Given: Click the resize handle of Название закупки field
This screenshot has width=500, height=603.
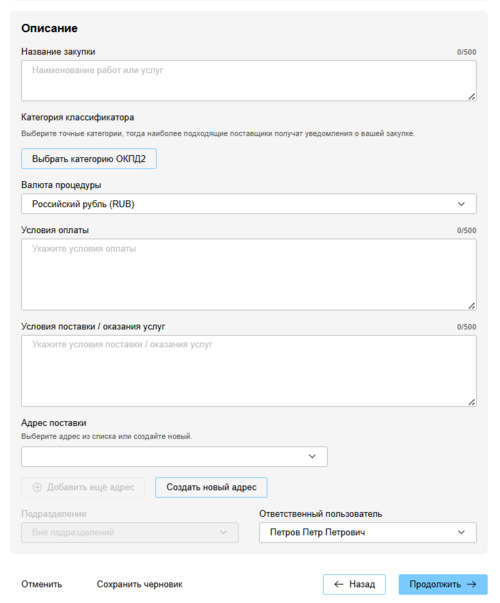Looking at the screenshot, I should 472,97.
